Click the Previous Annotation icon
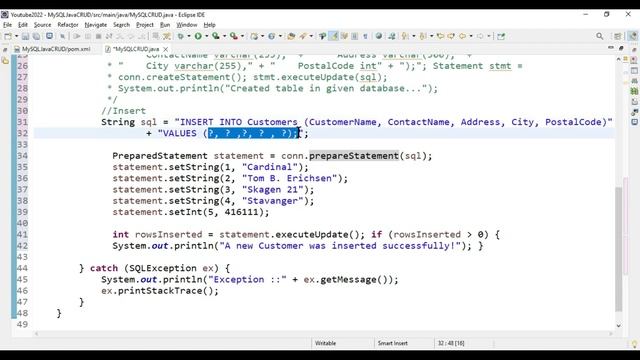640x360 pixels. [x=423, y=36]
